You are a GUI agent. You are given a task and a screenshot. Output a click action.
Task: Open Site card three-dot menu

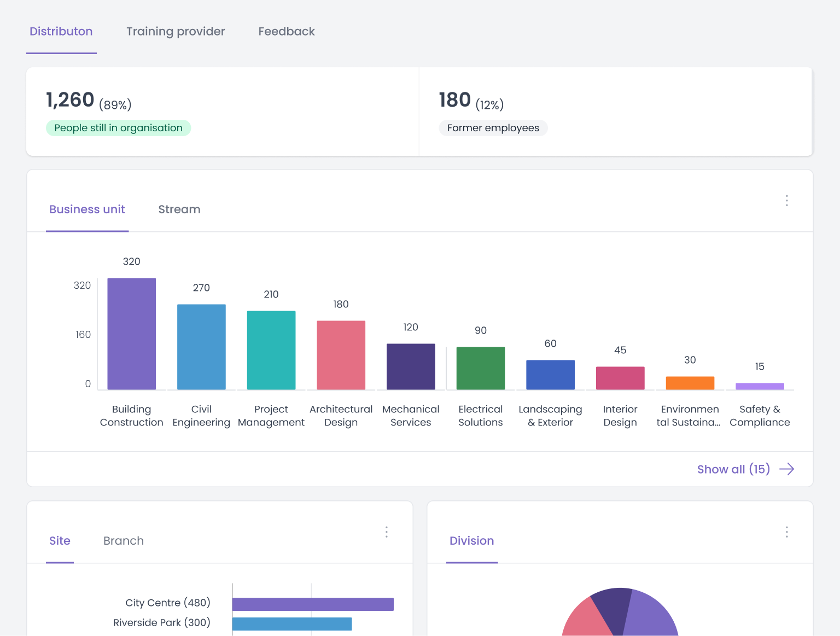[387, 532]
